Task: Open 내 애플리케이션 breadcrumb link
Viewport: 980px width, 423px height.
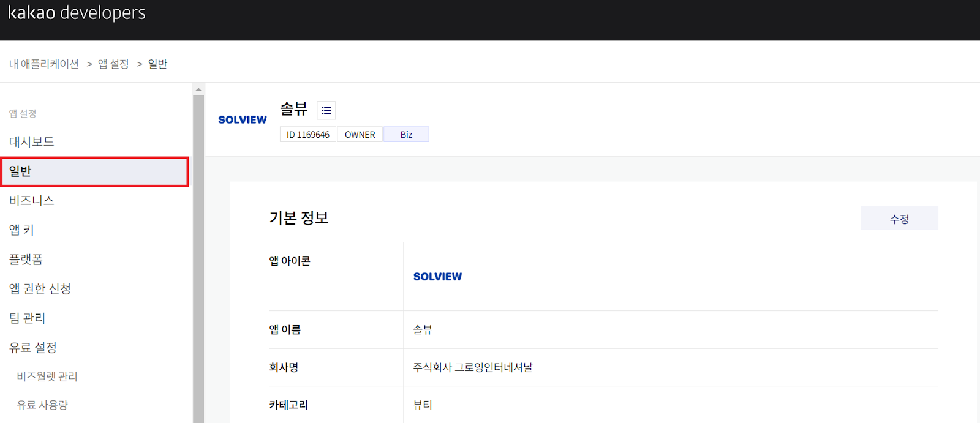Action: (44, 64)
